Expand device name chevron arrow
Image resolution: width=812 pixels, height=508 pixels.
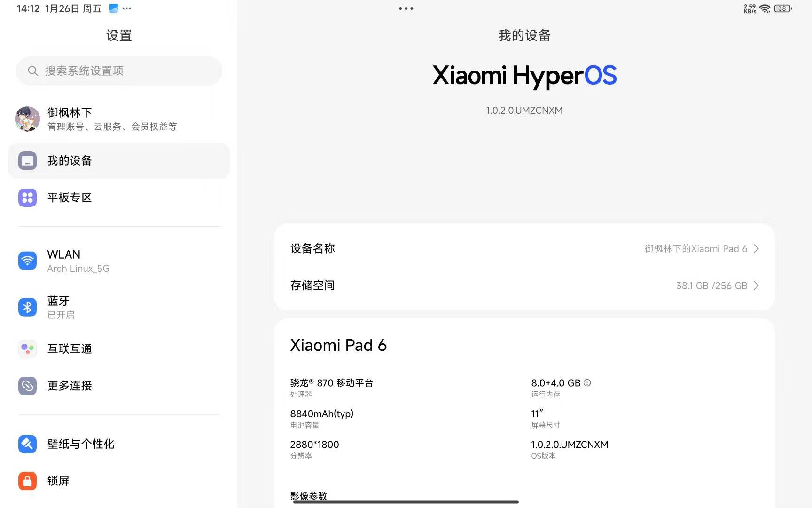[x=756, y=249]
